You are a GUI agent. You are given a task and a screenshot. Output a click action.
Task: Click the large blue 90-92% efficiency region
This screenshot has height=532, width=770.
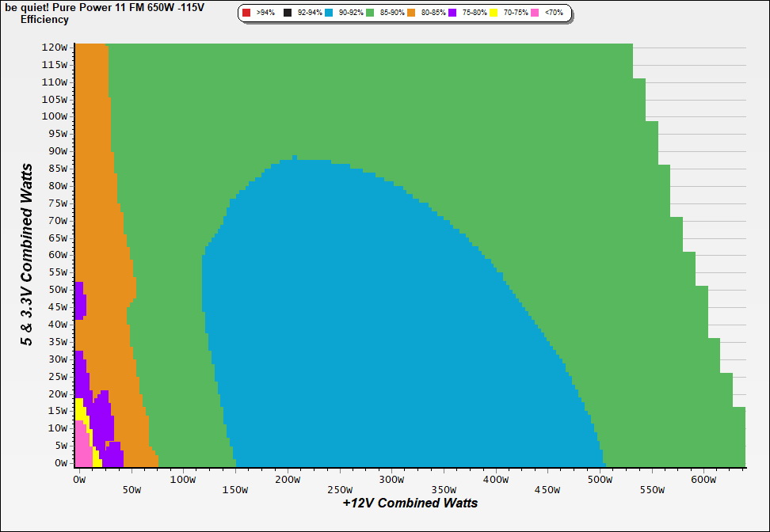356,317
